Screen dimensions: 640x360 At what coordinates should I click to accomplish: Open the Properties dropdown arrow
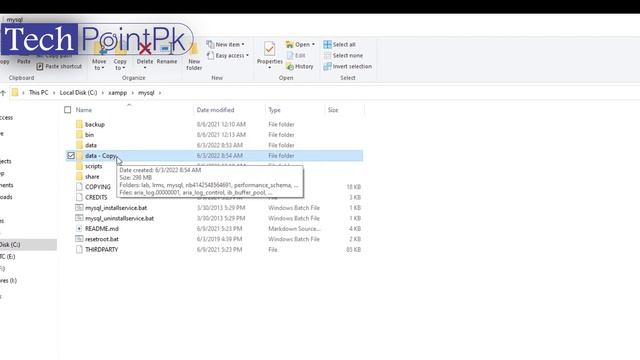(x=269, y=68)
